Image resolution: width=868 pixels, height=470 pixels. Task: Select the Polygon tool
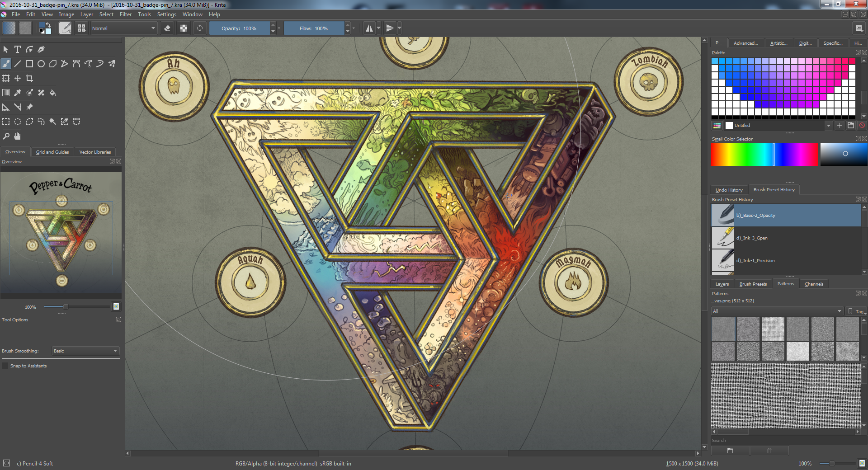(53, 64)
